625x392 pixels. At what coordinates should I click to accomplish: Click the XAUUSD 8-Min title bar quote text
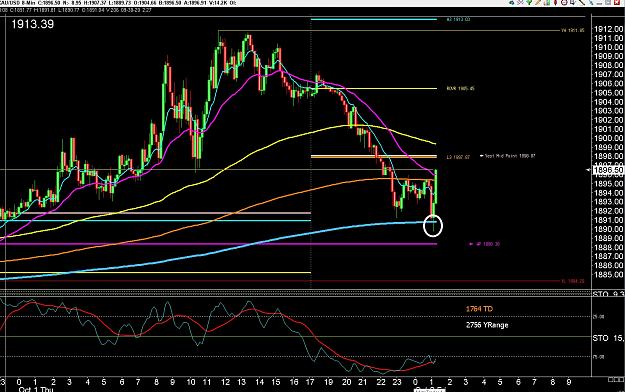coord(119,3)
